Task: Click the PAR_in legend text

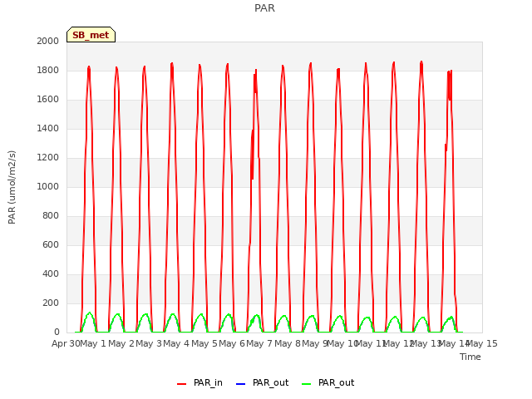Action: 208,382
